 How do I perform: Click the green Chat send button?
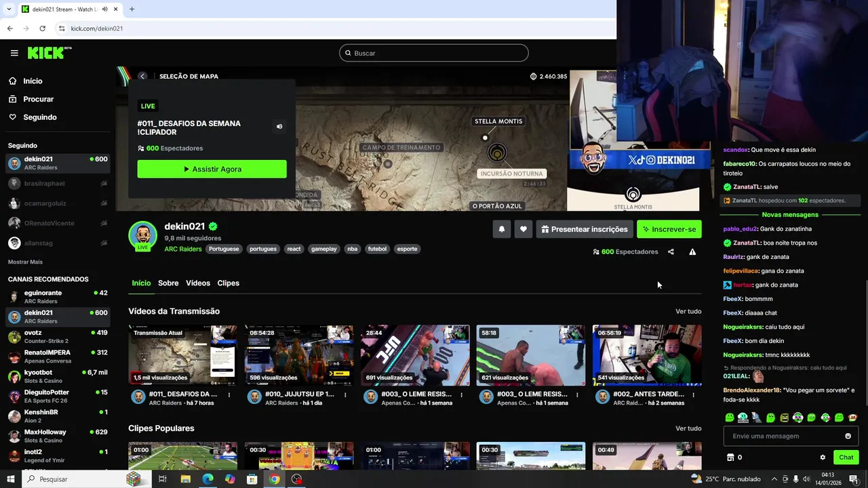pos(846,457)
